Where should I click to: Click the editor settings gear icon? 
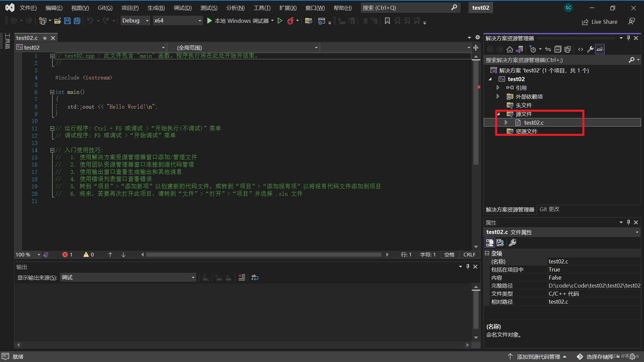(x=478, y=38)
